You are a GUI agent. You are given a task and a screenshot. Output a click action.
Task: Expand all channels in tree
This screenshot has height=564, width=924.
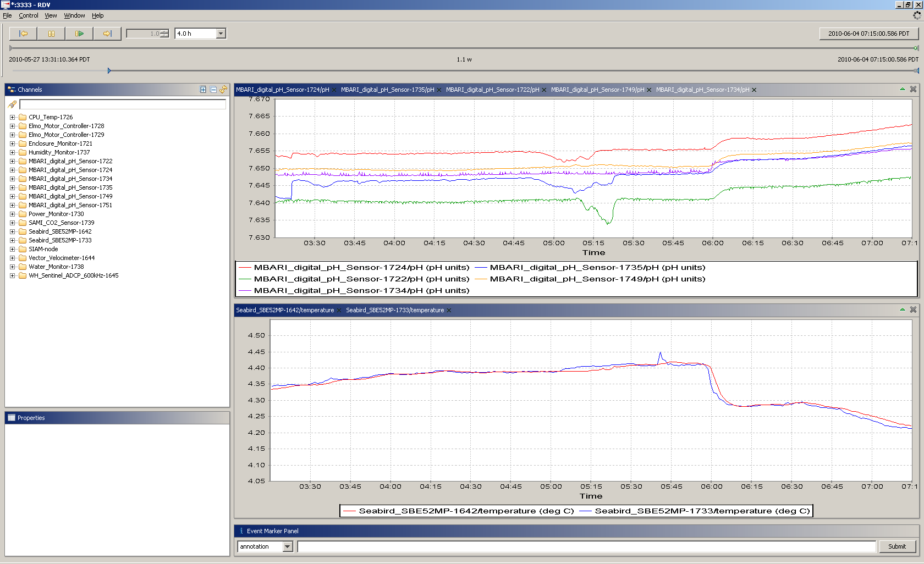(203, 90)
